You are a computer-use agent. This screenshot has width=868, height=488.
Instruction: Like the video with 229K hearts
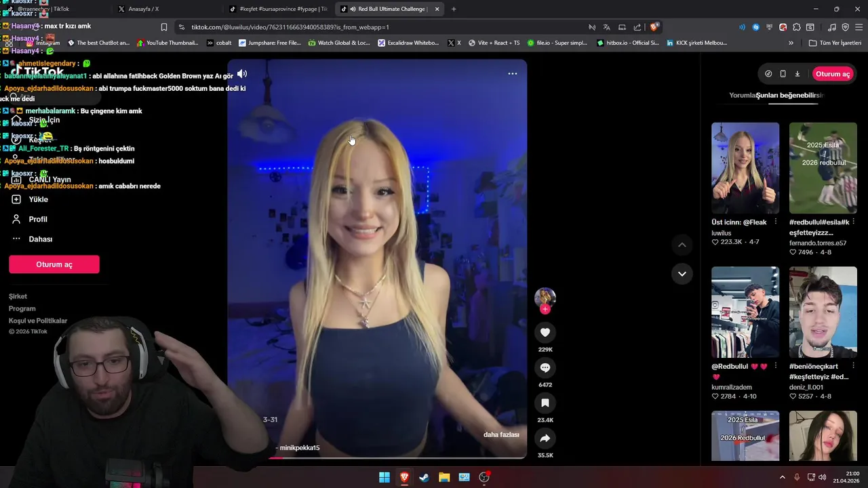click(545, 332)
